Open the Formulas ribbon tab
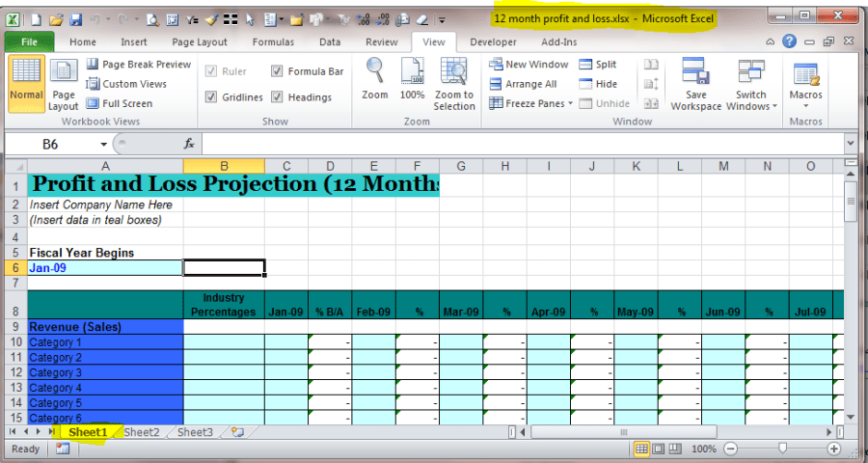 [x=273, y=42]
